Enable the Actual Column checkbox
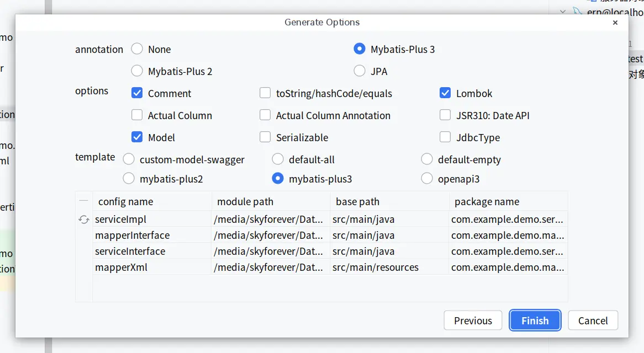644x353 pixels. point(137,115)
